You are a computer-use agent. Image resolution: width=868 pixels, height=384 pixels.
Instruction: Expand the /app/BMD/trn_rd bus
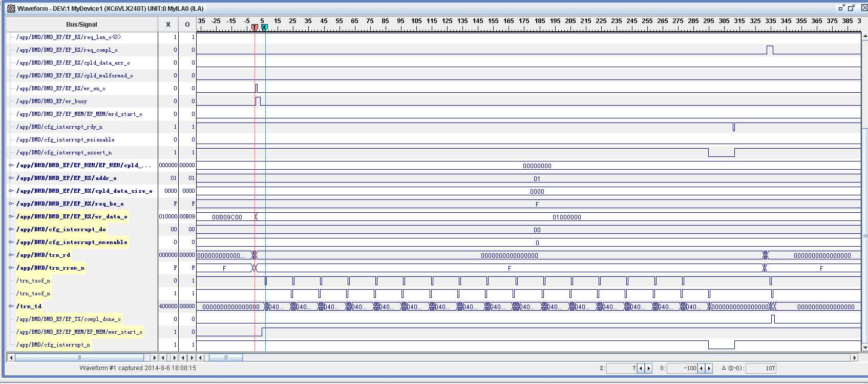(x=11, y=255)
